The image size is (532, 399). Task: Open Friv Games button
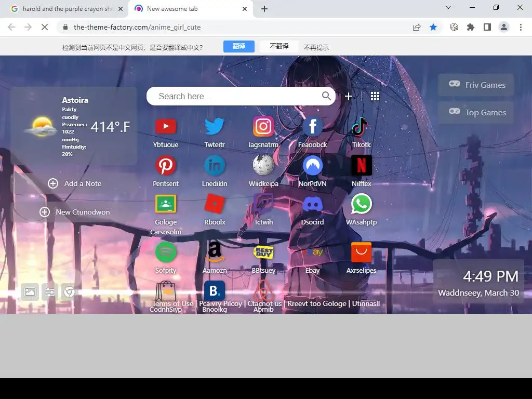[x=476, y=85]
